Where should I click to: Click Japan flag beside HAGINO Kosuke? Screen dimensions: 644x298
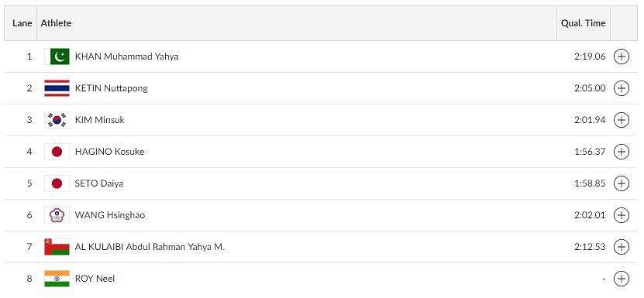57,152
